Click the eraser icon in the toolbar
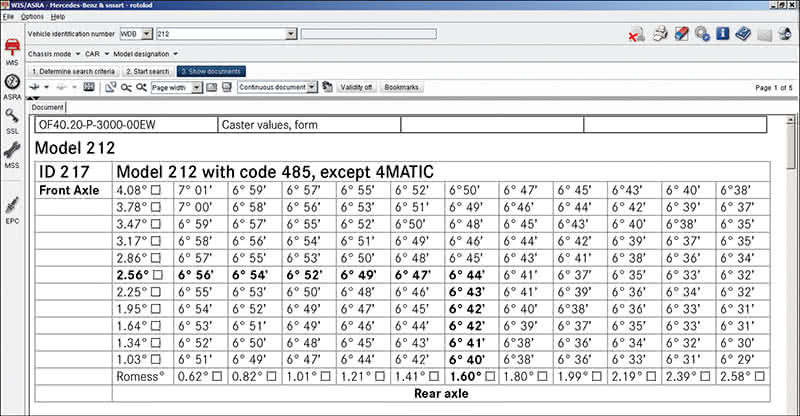The height and width of the screenshot is (416, 800). (x=682, y=34)
